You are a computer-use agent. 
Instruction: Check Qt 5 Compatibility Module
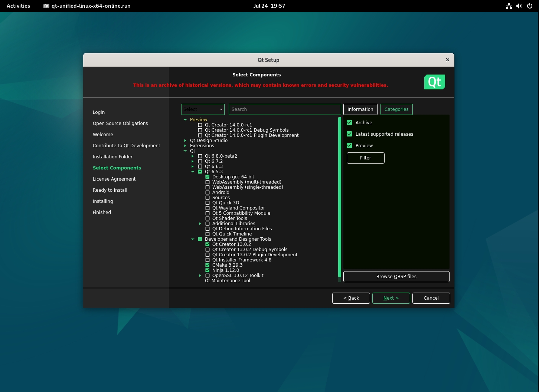click(x=208, y=213)
